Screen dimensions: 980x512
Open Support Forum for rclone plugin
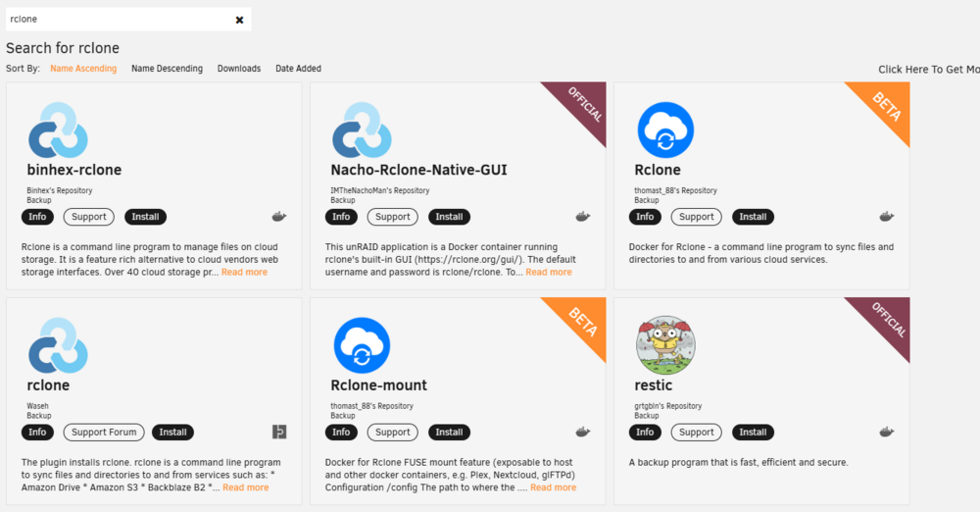pyautogui.click(x=104, y=432)
